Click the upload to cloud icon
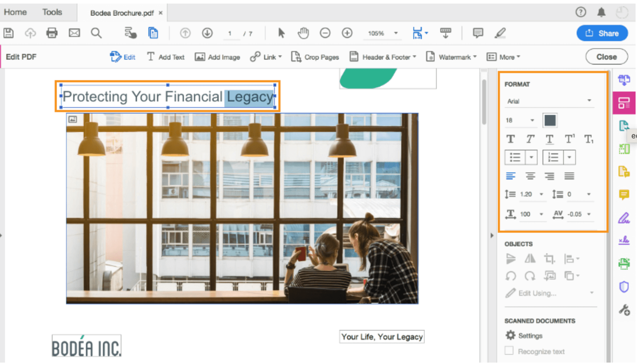The width and height of the screenshot is (637, 364). tap(30, 33)
